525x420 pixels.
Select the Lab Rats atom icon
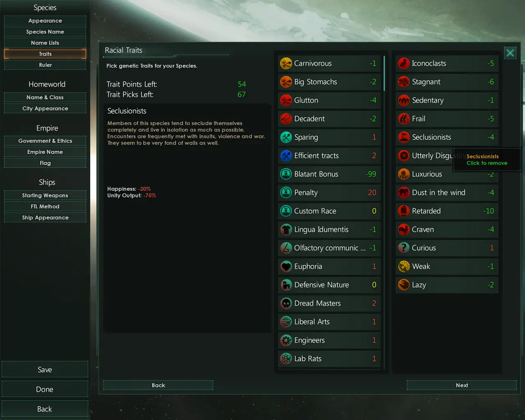tap(286, 359)
